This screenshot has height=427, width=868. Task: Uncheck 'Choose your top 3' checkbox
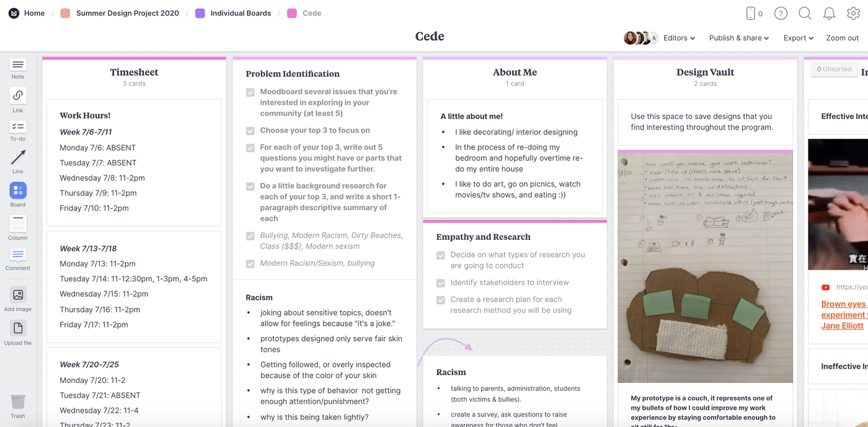click(x=250, y=131)
